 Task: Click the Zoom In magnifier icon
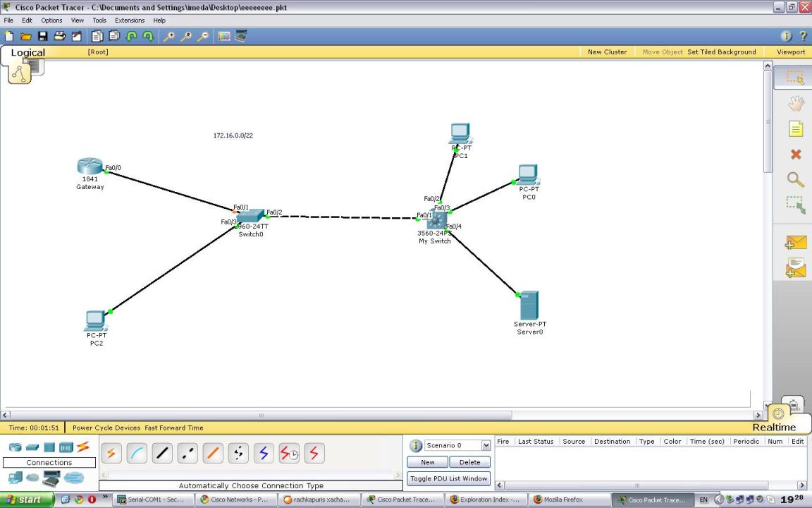(169, 36)
